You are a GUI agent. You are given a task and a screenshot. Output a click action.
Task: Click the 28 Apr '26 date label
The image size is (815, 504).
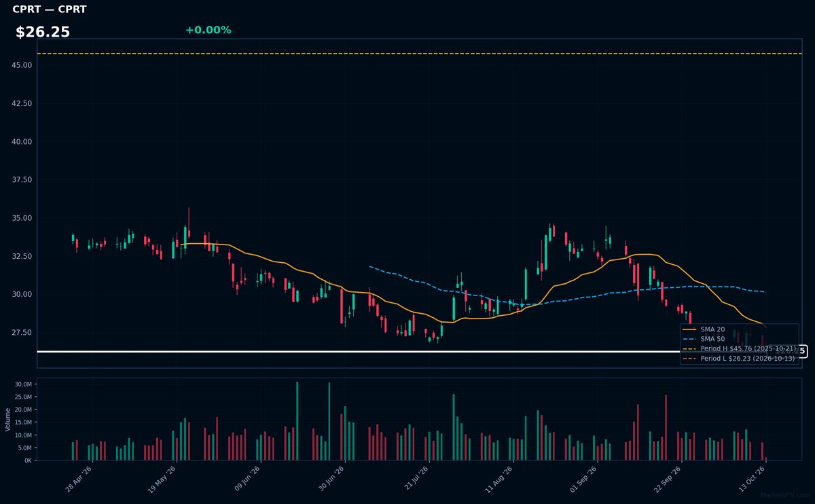[78, 480]
